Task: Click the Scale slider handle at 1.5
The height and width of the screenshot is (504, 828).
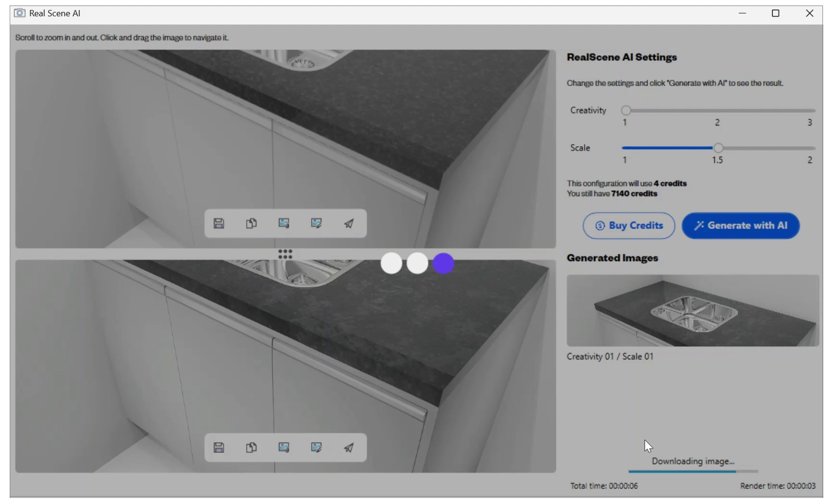Action: (x=718, y=148)
